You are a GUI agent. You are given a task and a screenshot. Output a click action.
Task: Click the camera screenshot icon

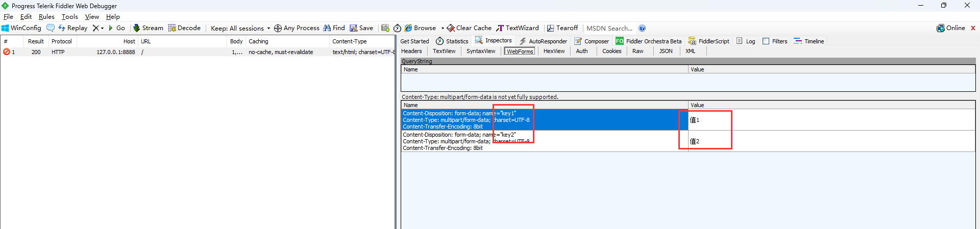coord(385,28)
